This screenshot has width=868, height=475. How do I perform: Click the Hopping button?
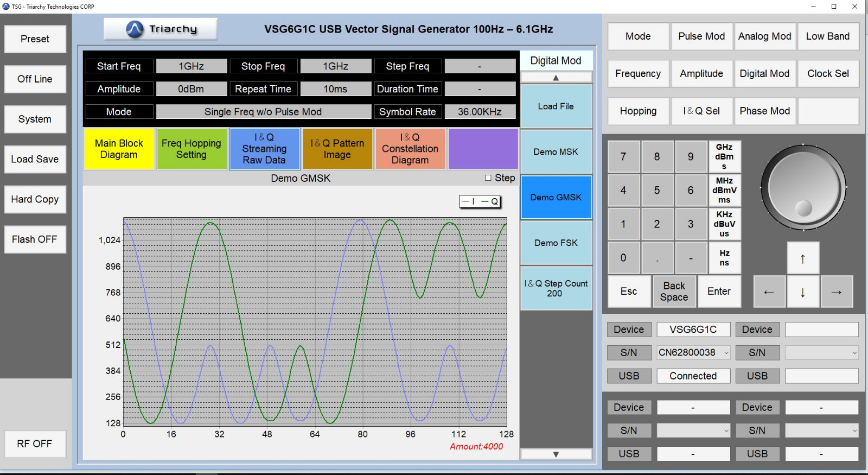pos(639,111)
